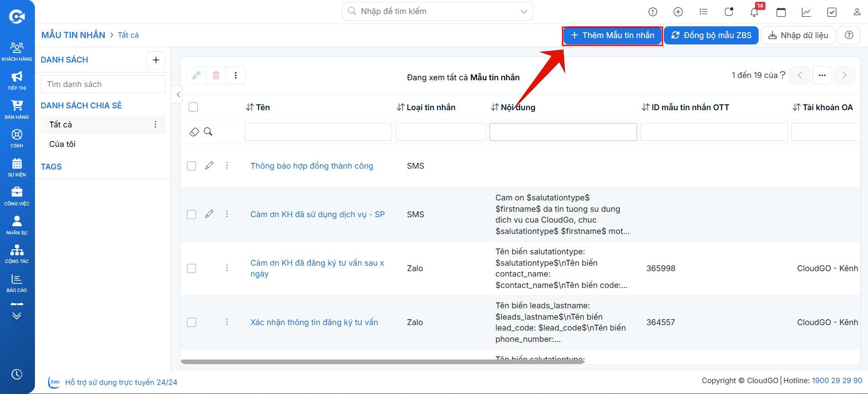Open Xác nhận thông tin đăng ký tư vấn link

pyautogui.click(x=314, y=322)
